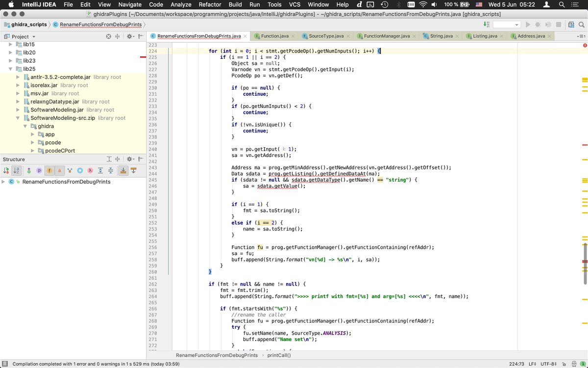This screenshot has height=368, width=588.
Task: Hide the Project tool window
Action: (x=140, y=36)
